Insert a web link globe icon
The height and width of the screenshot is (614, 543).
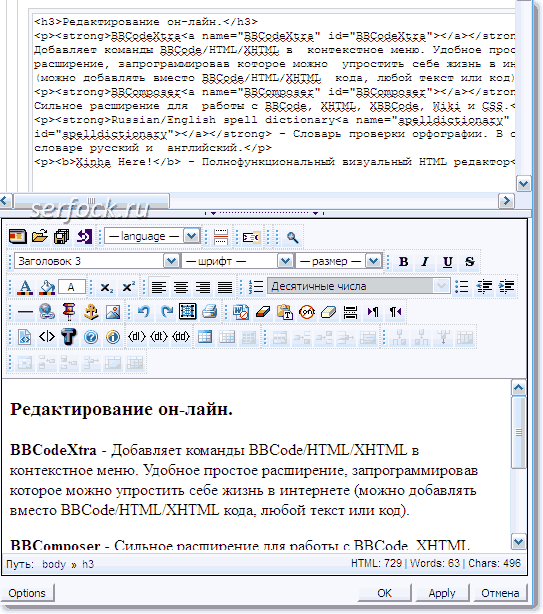pyautogui.click(x=47, y=312)
